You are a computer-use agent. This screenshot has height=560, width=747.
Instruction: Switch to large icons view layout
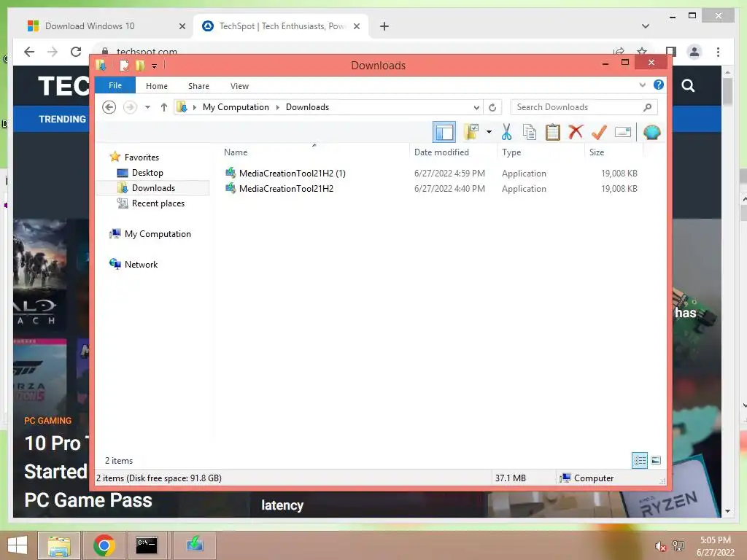(x=656, y=460)
